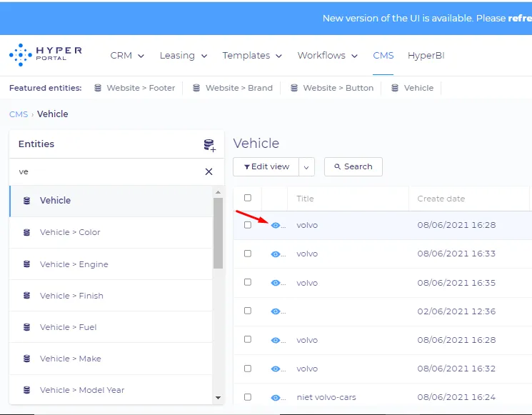Select Vehicle > Make entity
532x415 pixels.
(x=111, y=359)
